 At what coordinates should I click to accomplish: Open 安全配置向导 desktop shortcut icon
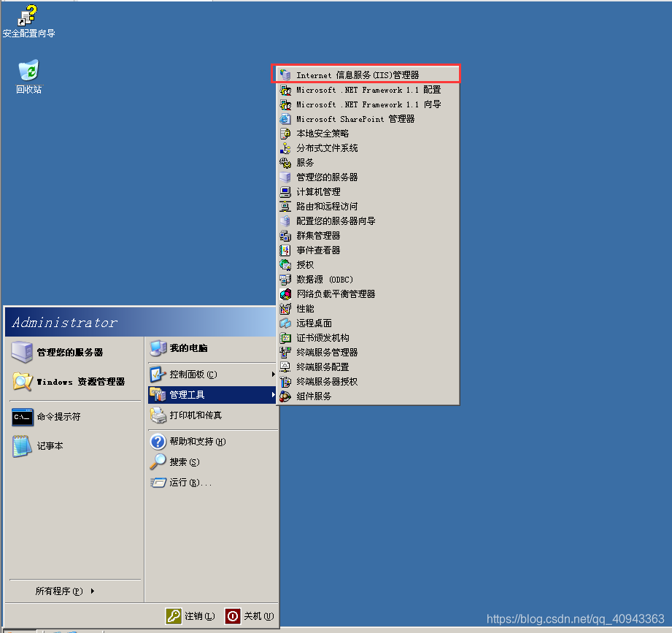(28, 15)
